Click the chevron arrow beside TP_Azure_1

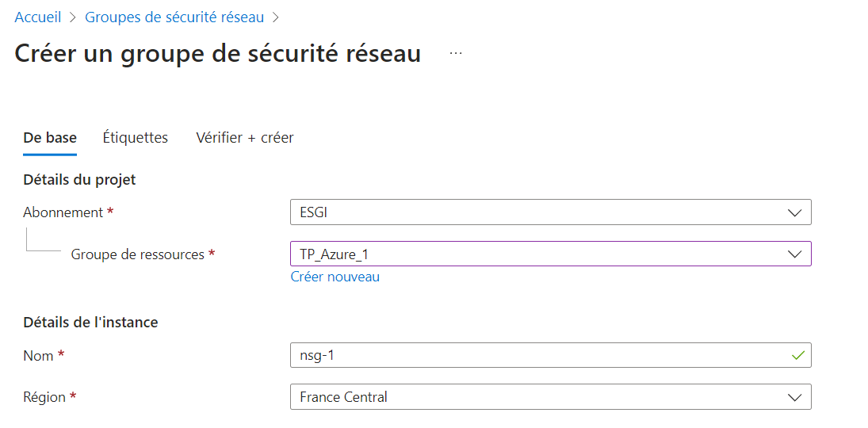click(794, 254)
